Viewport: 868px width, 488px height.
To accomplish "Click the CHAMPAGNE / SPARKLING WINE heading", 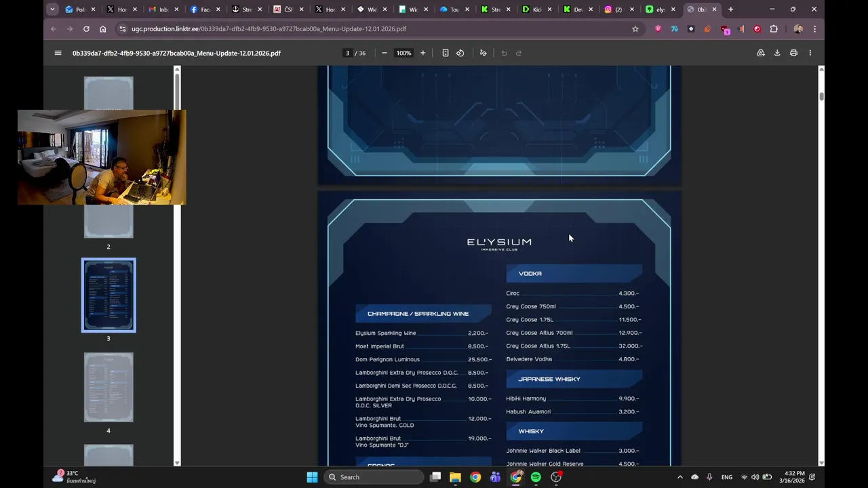I will click(418, 314).
